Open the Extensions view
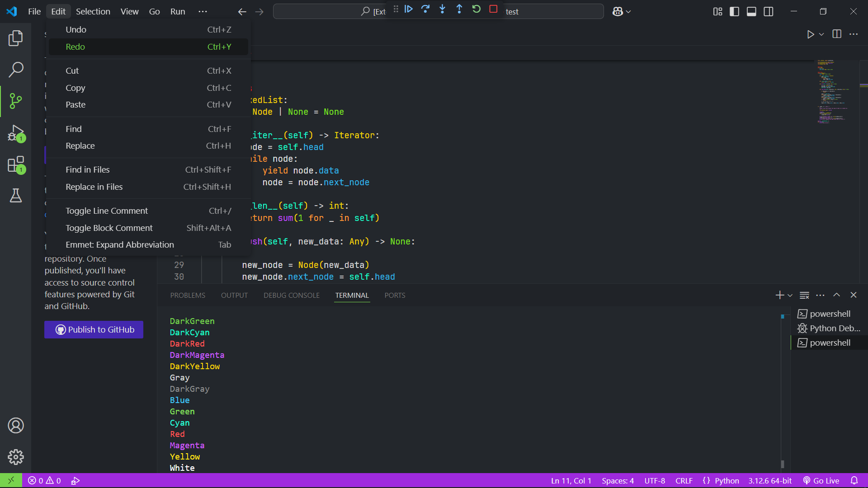This screenshot has width=868, height=488. pos(16,164)
